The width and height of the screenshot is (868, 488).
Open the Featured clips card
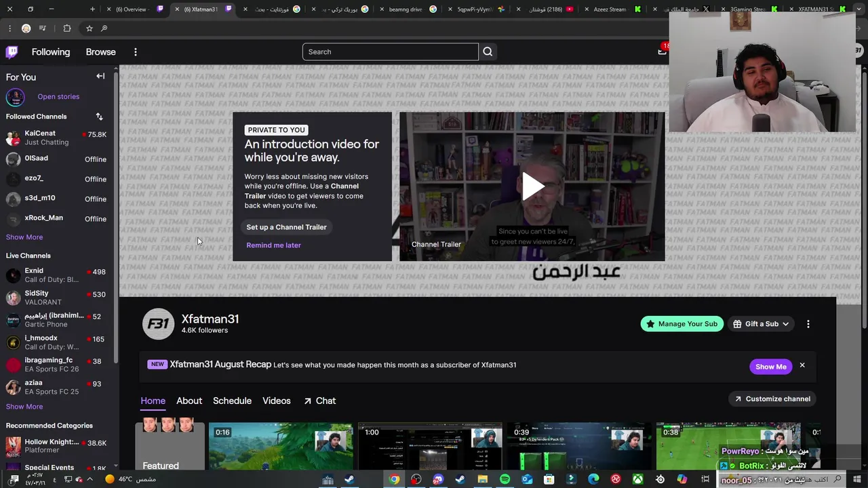click(x=170, y=445)
